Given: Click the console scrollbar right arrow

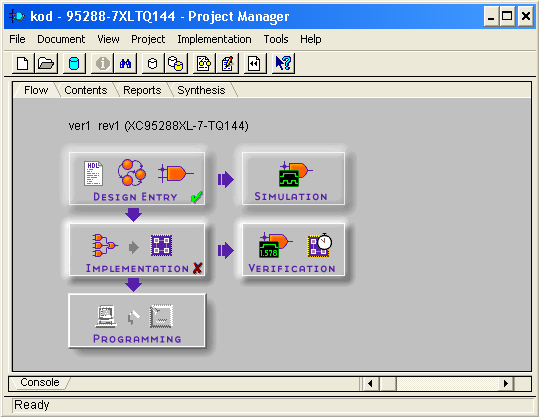Looking at the screenshot, I should (505, 383).
